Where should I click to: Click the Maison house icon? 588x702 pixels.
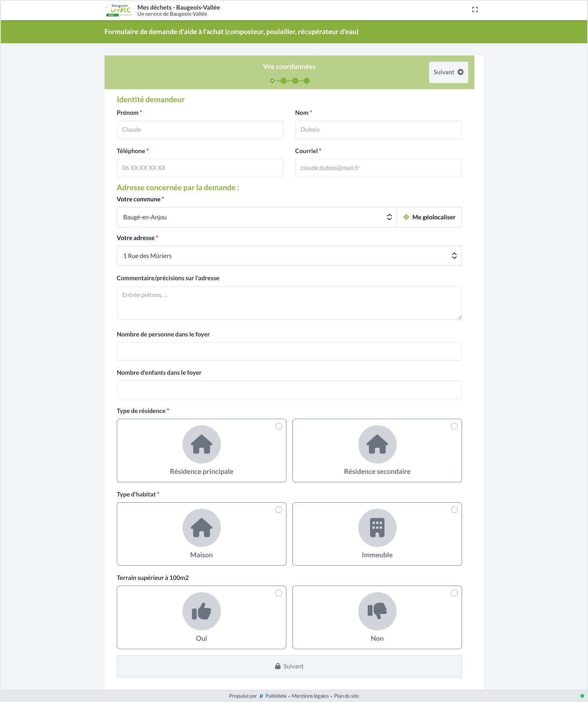coord(202,528)
